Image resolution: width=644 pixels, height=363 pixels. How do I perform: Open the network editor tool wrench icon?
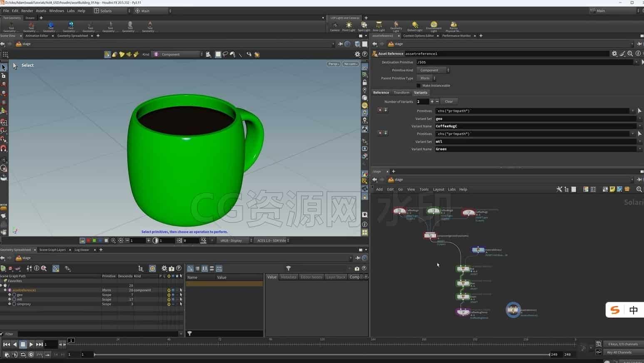[x=559, y=189]
